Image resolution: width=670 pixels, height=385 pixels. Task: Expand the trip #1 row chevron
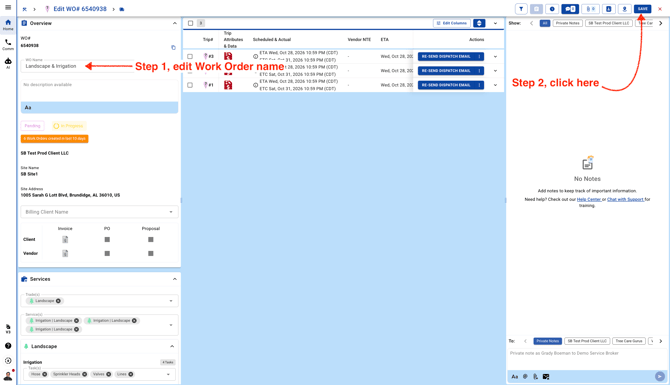[x=495, y=85]
